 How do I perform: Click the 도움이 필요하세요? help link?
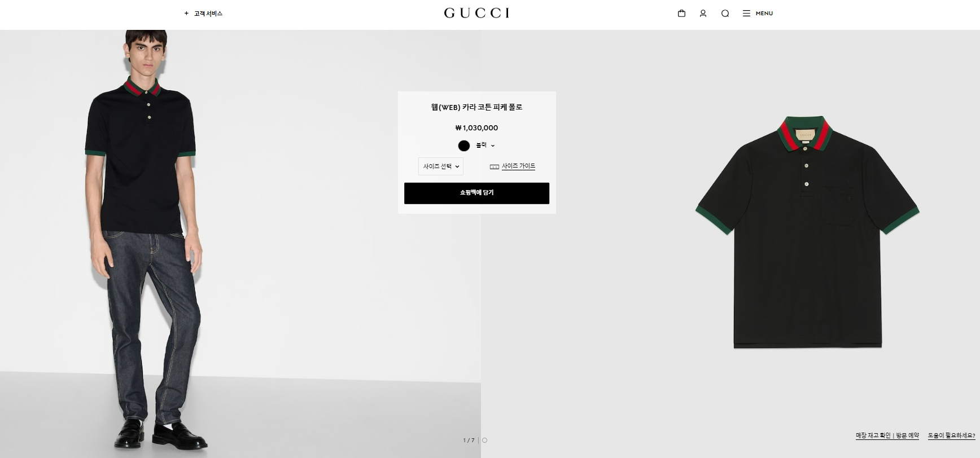click(x=951, y=435)
